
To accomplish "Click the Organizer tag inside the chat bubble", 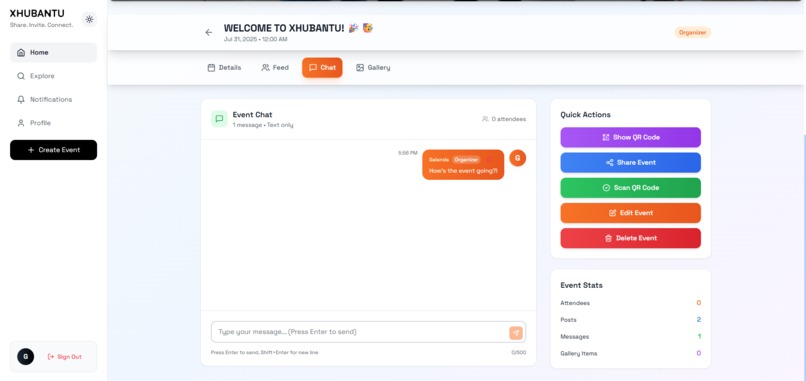I will pos(466,160).
